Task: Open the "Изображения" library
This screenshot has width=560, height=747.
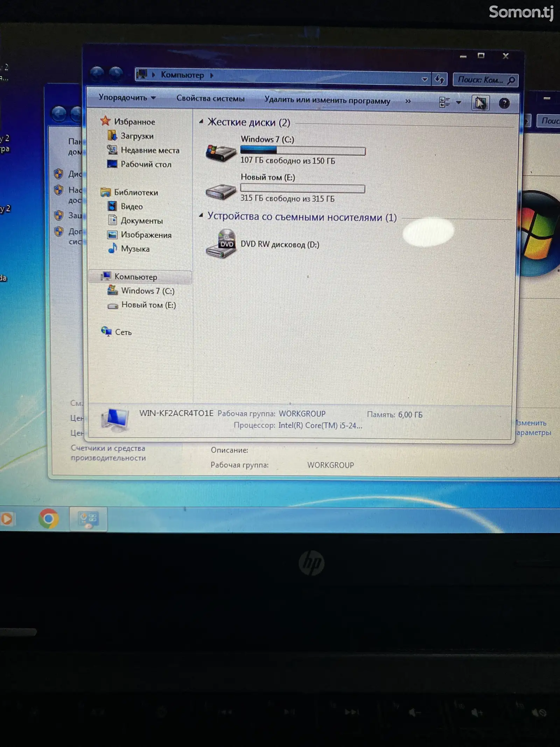Action: 146,235
